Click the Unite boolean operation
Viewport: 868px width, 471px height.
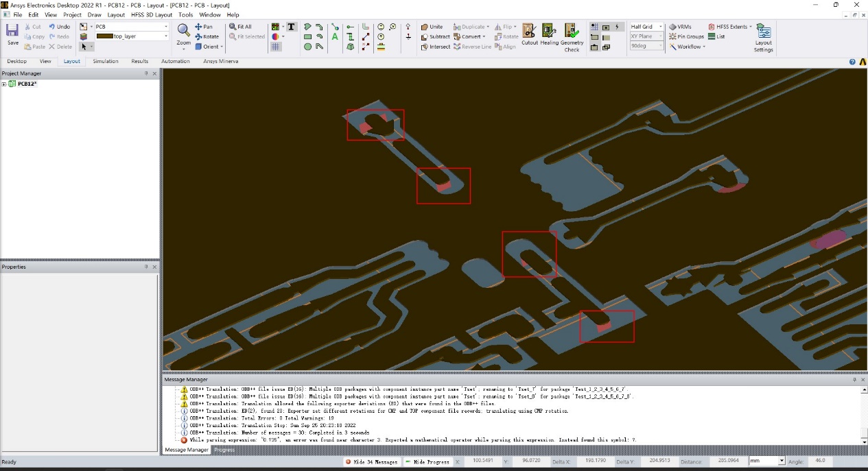432,27
